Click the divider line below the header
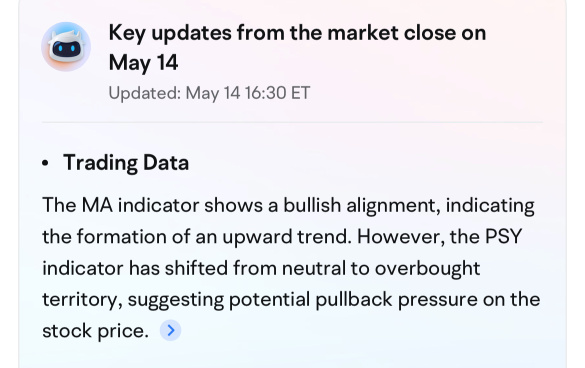Screen dimensions: 585x368 point(292,122)
